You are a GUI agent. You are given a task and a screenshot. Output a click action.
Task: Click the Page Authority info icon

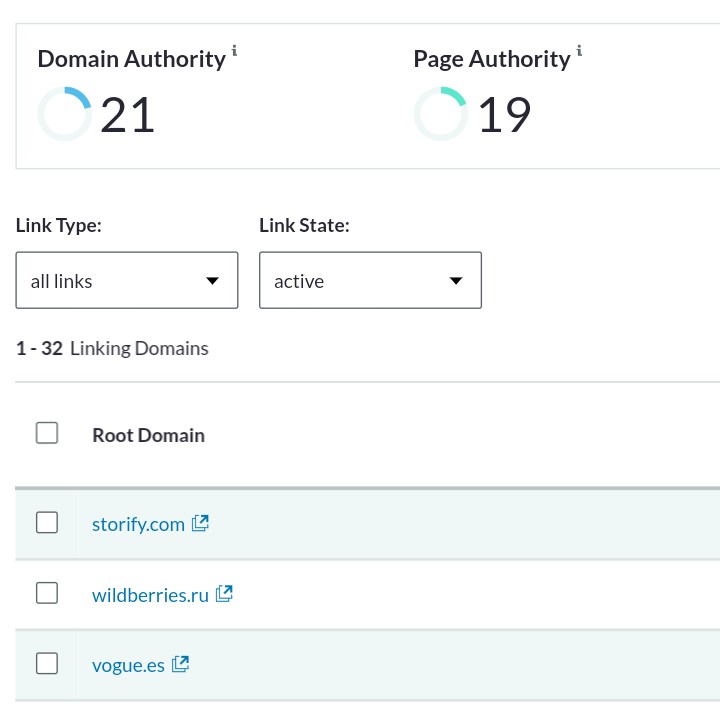[579, 50]
